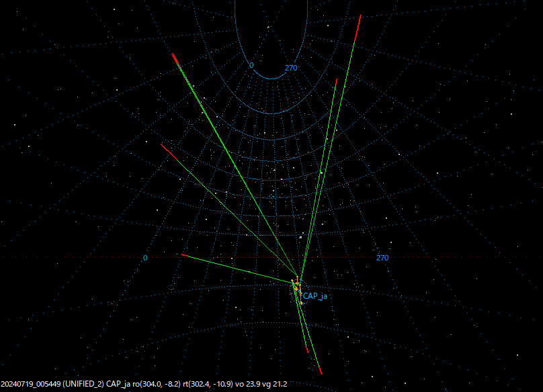Click the topmost orange plus marker in radiant cluster
The image size is (543, 392).
coord(298,277)
